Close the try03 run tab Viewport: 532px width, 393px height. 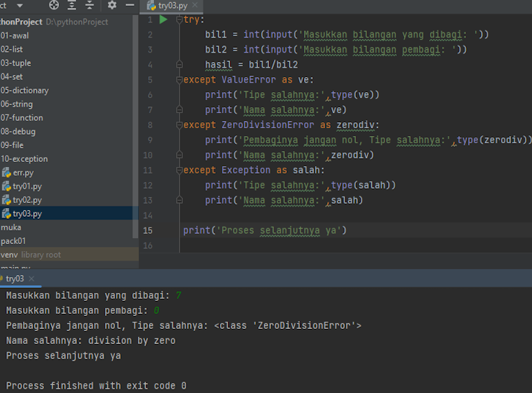point(31,279)
